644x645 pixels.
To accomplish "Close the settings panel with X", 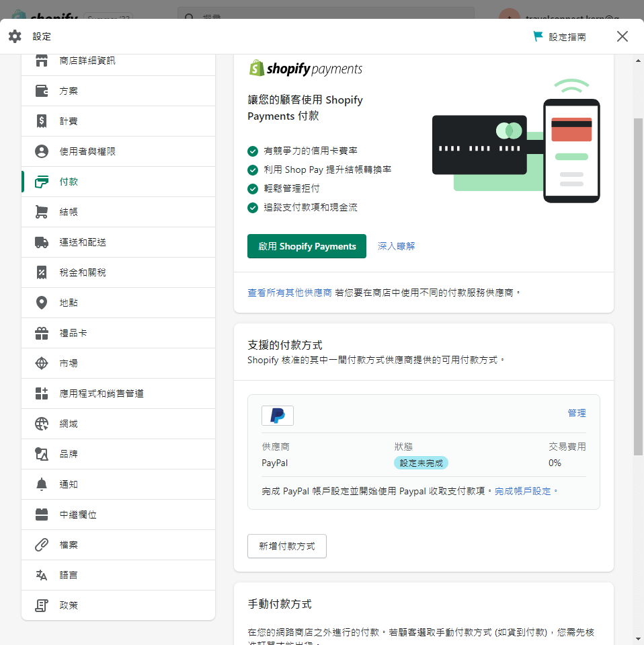I will (x=622, y=36).
